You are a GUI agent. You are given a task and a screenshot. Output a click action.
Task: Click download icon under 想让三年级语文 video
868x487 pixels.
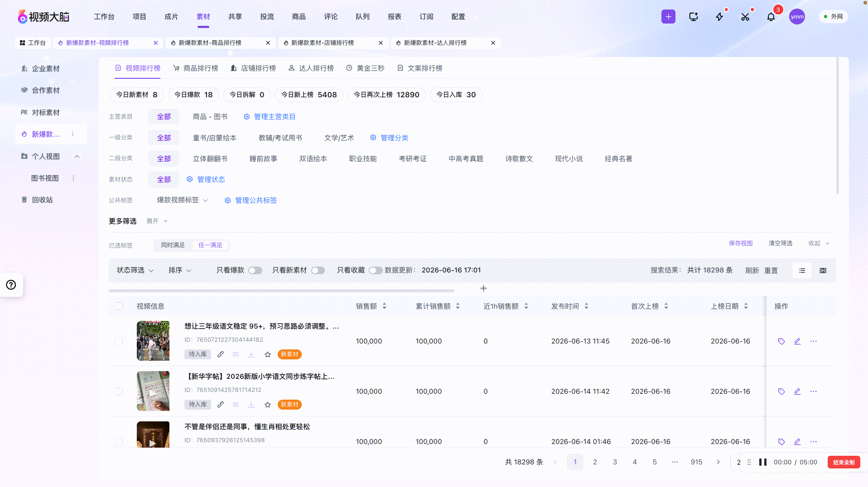coord(251,354)
